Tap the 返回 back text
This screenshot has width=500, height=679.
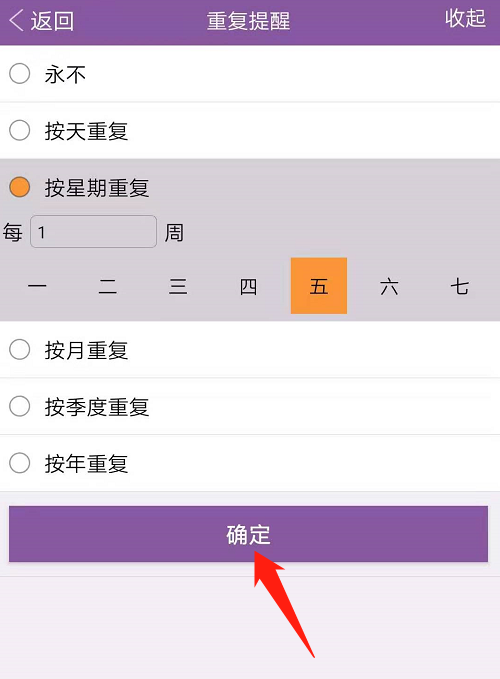(x=52, y=21)
